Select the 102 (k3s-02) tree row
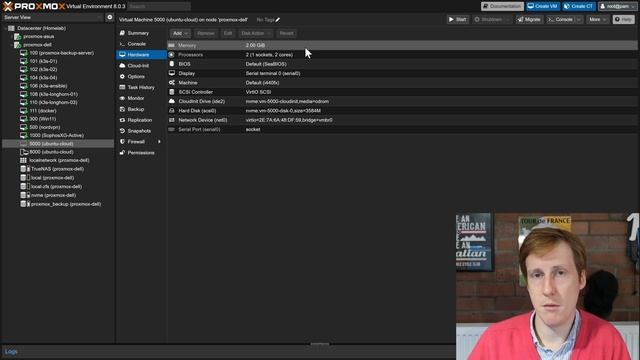 (x=58, y=69)
